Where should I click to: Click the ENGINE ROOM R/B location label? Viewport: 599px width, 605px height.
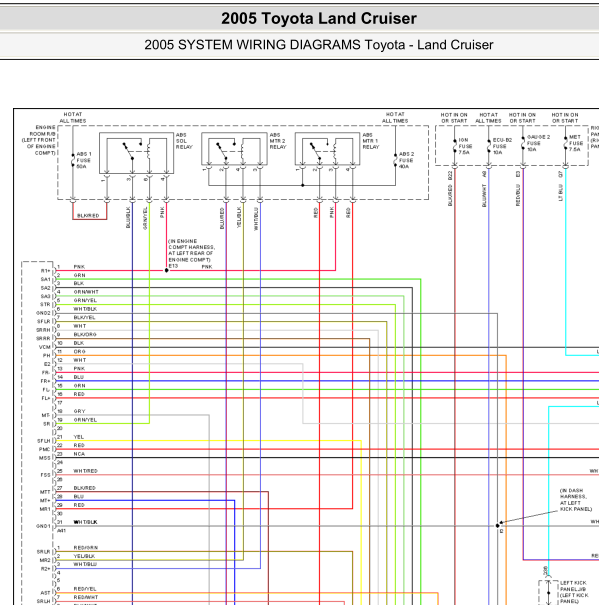click(39, 140)
